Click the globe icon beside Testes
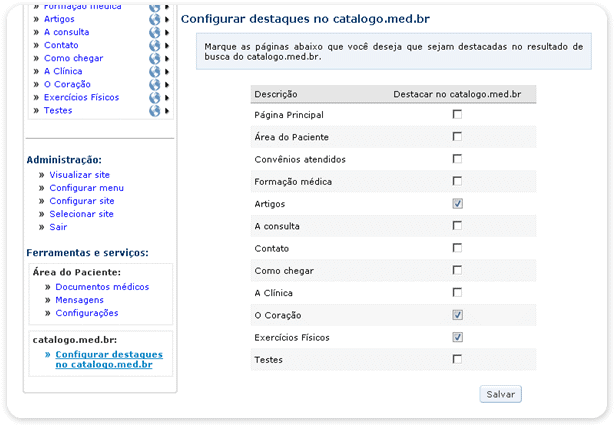Image resolution: width=615 pixels, height=427 pixels. click(x=154, y=110)
